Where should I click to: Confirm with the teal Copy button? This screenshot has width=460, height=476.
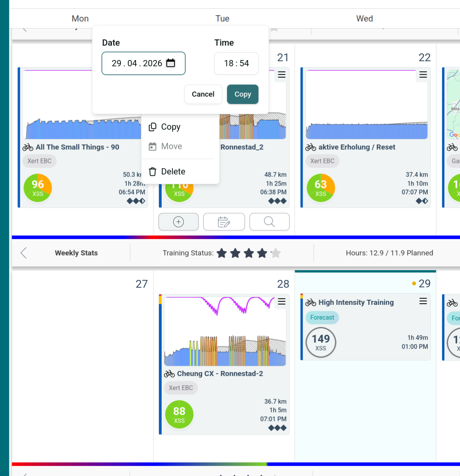tap(242, 94)
